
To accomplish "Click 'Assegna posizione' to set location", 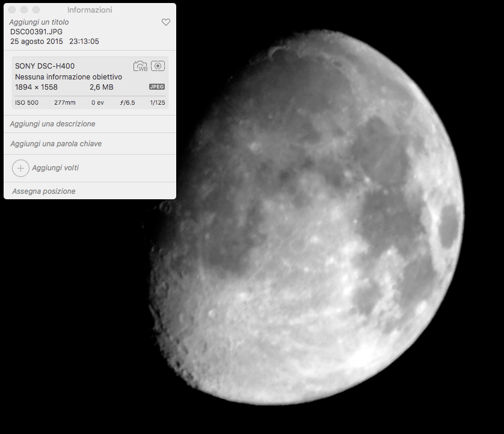I will coord(43,191).
